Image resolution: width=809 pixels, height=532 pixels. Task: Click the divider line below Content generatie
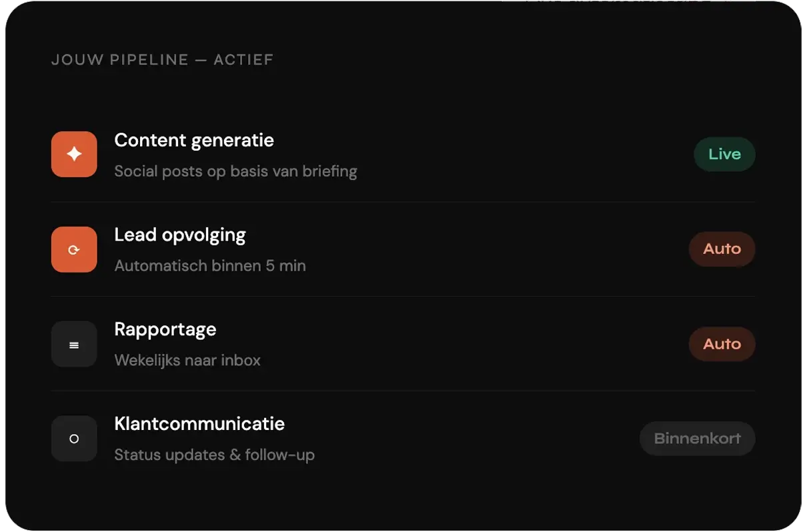[x=403, y=202]
